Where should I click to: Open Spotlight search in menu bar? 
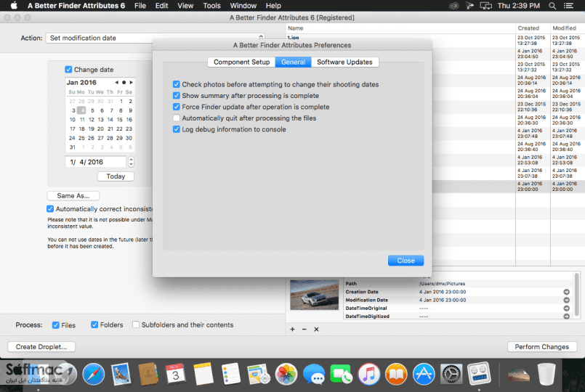pos(552,6)
